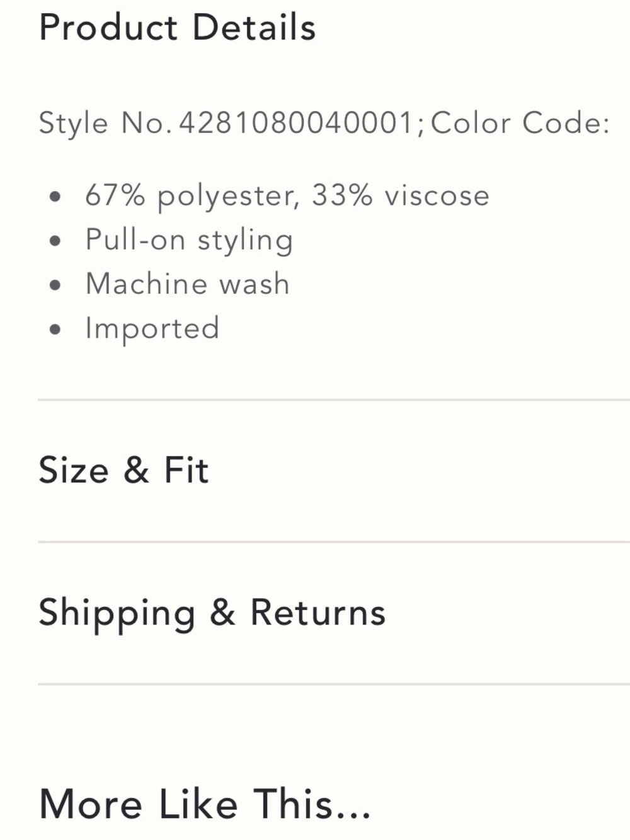Click the bullet beside Machine wash
The height and width of the screenshot is (840, 630).
point(55,285)
